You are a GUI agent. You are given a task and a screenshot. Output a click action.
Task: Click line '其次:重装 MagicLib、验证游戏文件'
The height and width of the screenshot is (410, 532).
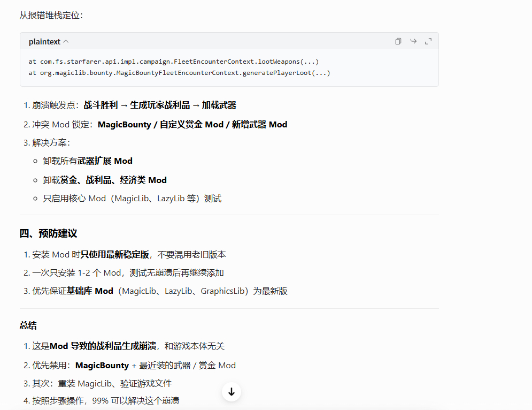[x=98, y=383]
